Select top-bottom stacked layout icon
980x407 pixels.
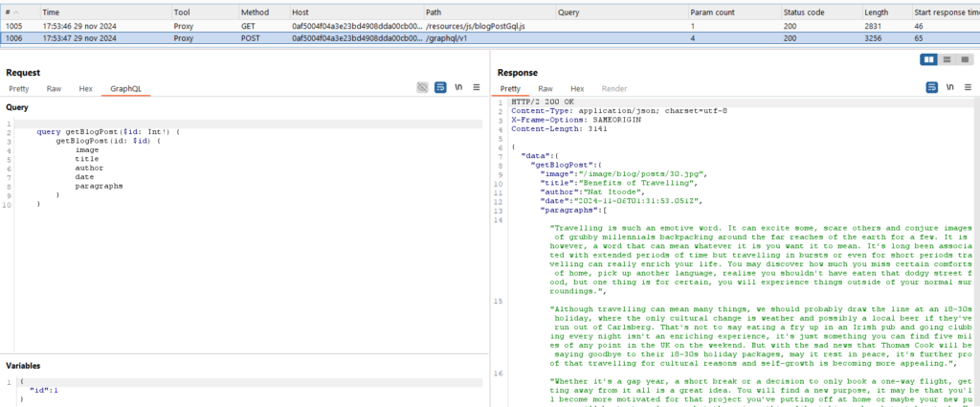coord(947,59)
